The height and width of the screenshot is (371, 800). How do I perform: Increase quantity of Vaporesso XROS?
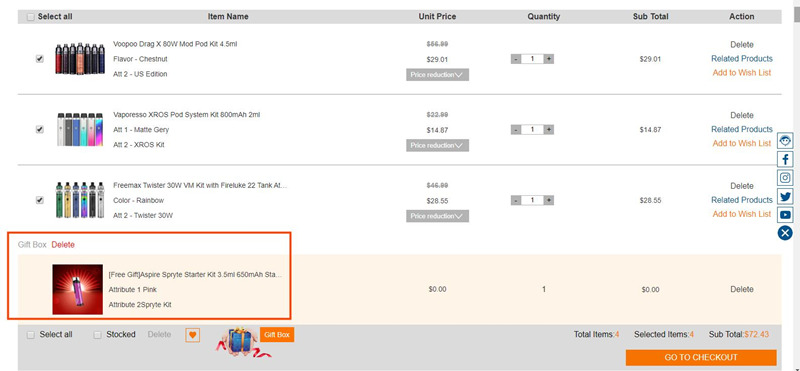(548, 130)
